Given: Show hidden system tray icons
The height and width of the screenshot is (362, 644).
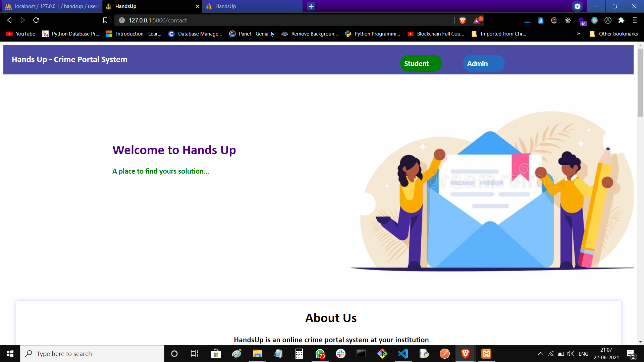Looking at the screenshot, I should point(540,354).
